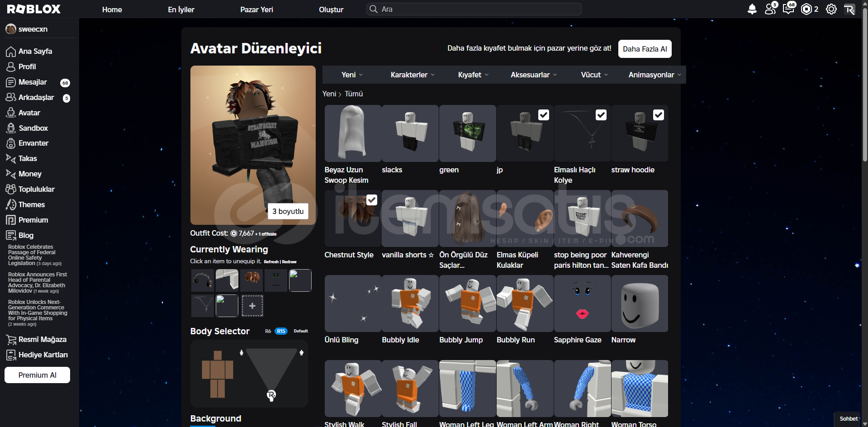Click the R icon in the top-right corner
The width and height of the screenshot is (868, 427).
(x=849, y=9)
